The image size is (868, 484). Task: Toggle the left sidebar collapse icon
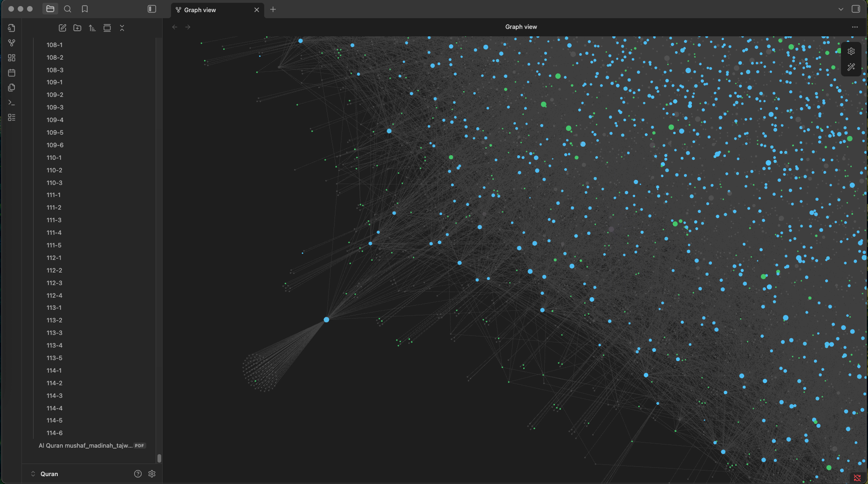pyautogui.click(x=152, y=9)
